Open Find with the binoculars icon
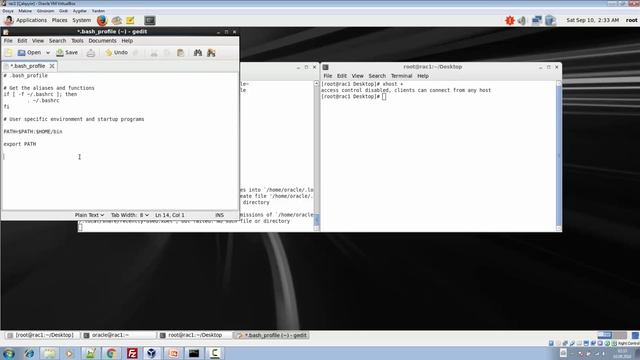This screenshot has height=360, width=640. pyautogui.click(x=198, y=53)
